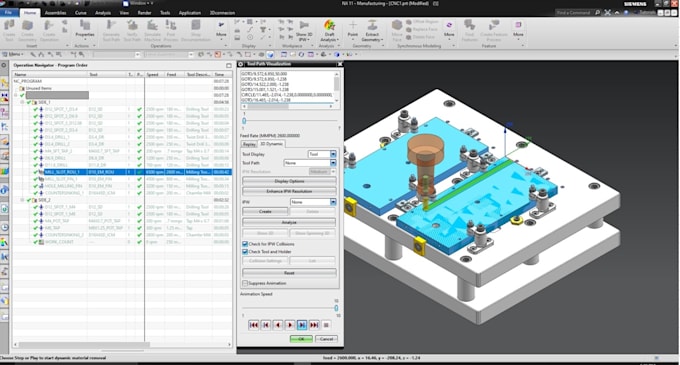Step forward to next operation
680x365 pixels.
coord(314,325)
